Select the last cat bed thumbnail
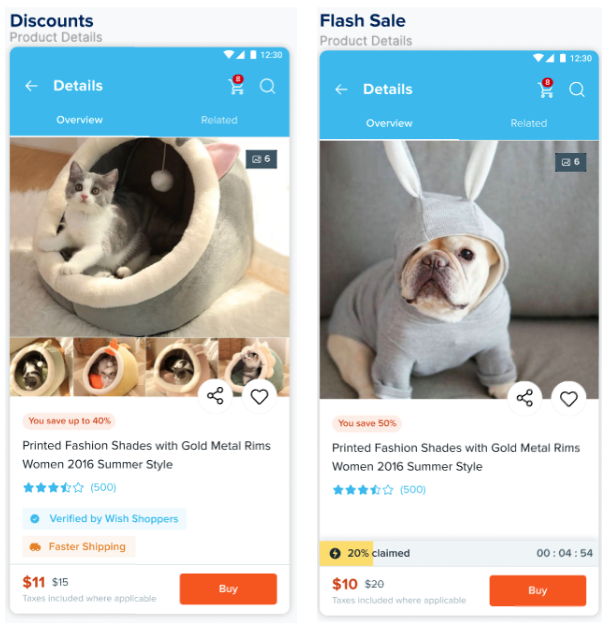The image size is (610, 627). coord(254,367)
